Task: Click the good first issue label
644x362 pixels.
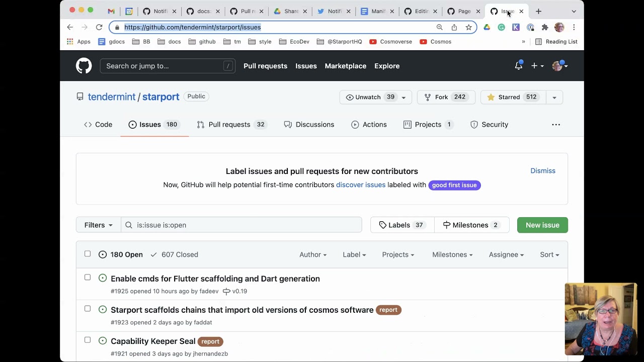Action: tap(454, 185)
